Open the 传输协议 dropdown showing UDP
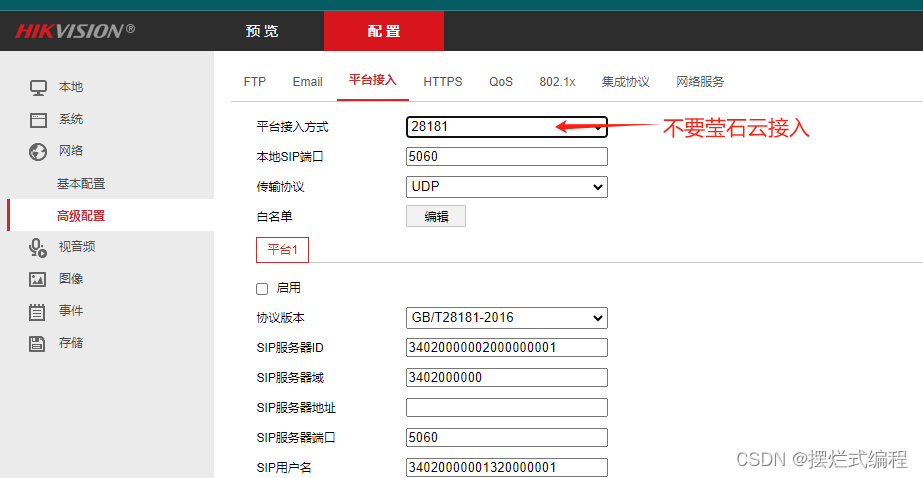Image resolution: width=923 pixels, height=478 pixels. (x=507, y=187)
